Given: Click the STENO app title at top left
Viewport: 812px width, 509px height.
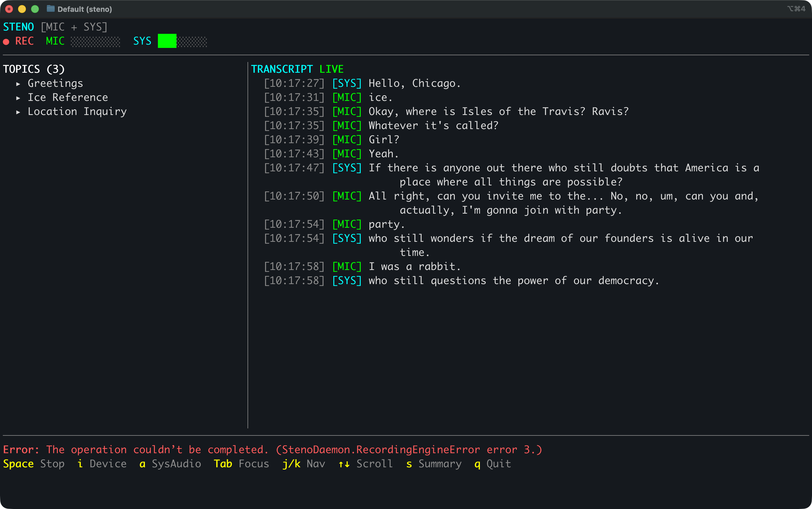Looking at the screenshot, I should (x=19, y=26).
